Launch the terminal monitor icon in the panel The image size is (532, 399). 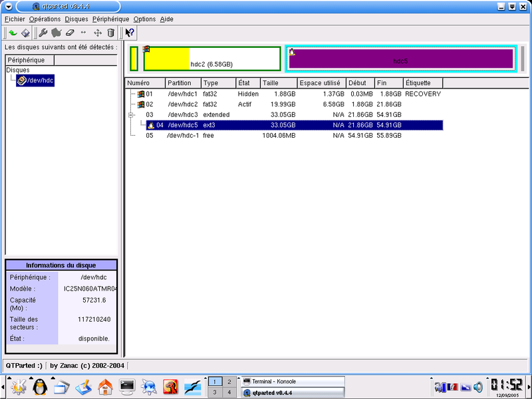[x=127, y=387]
